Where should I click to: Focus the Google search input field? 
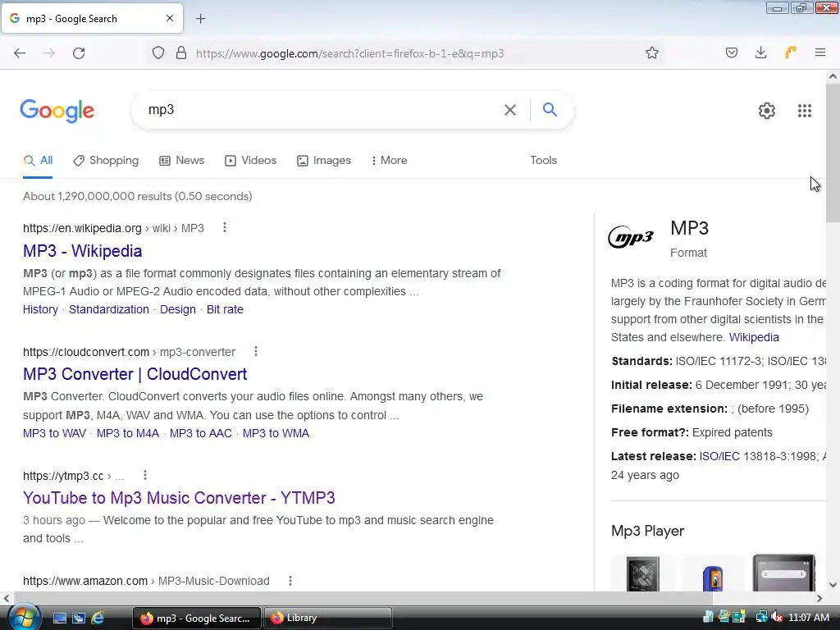pyautogui.click(x=322, y=110)
